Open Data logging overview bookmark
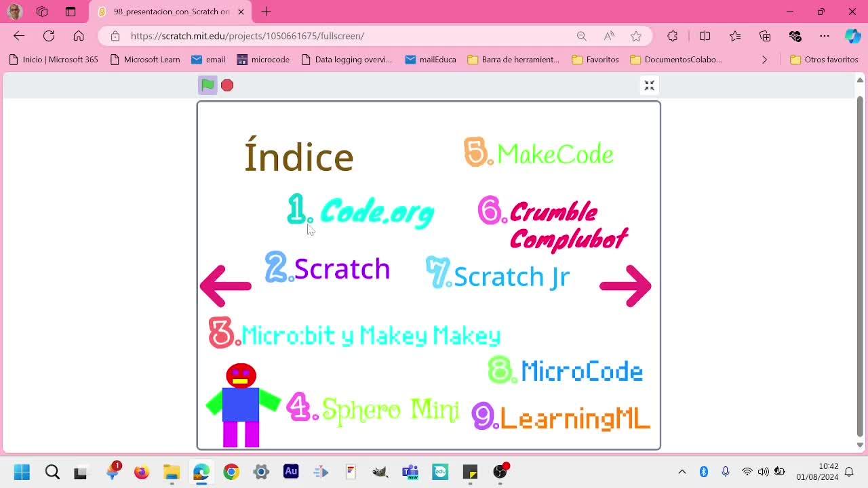Image resolution: width=868 pixels, height=488 pixels. pos(347,60)
